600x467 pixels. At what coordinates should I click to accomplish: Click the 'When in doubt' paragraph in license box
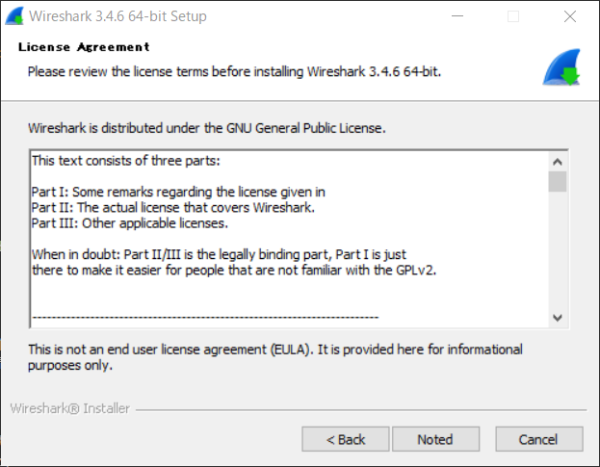(234, 262)
